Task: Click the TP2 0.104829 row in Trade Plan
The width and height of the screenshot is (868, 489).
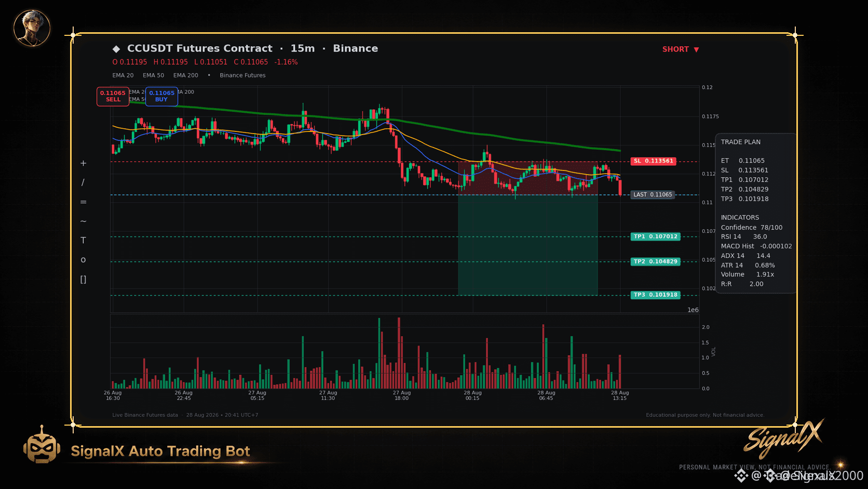Action: tap(744, 190)
